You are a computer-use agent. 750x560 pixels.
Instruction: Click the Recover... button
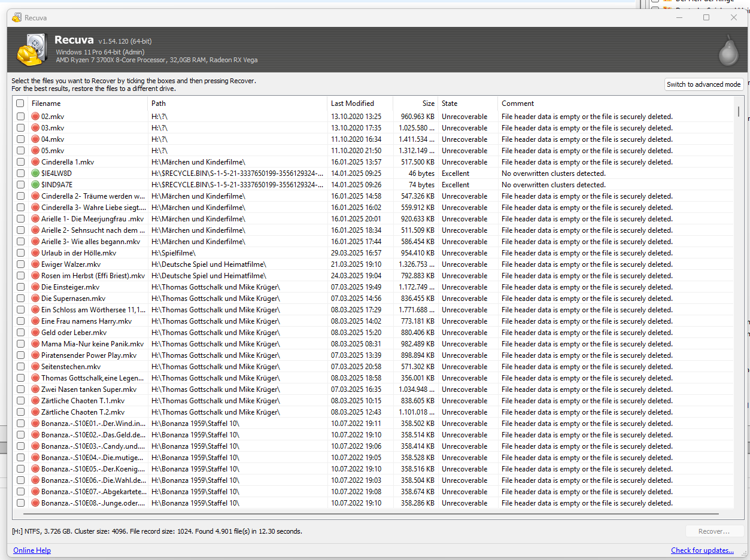point(715,531)
